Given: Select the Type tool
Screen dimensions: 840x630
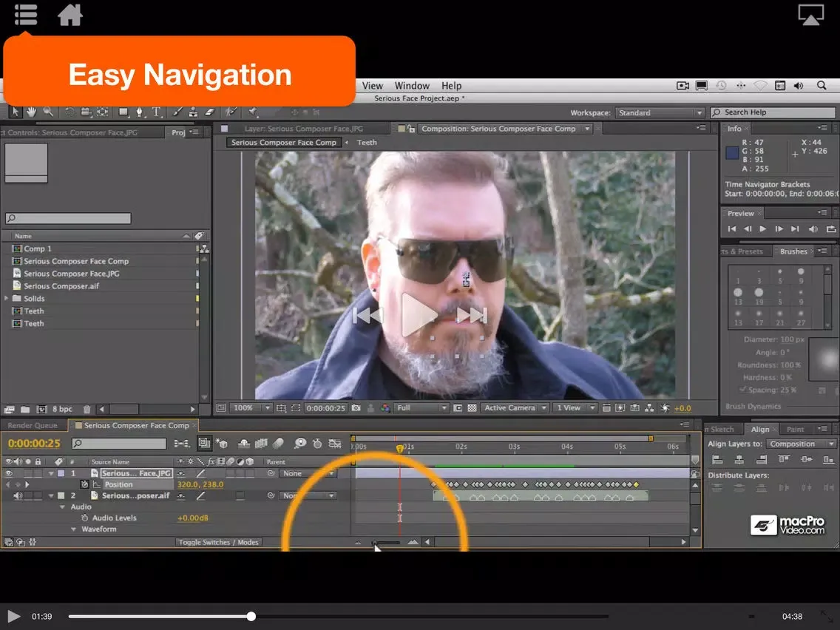Looking at the screenshot, I should click(x=157, y=112).
